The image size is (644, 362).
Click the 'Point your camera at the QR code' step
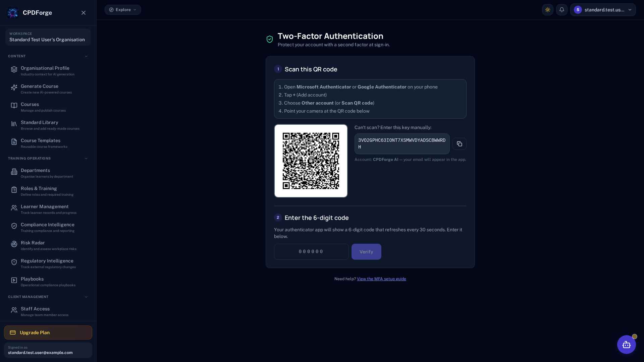(327, 111)
